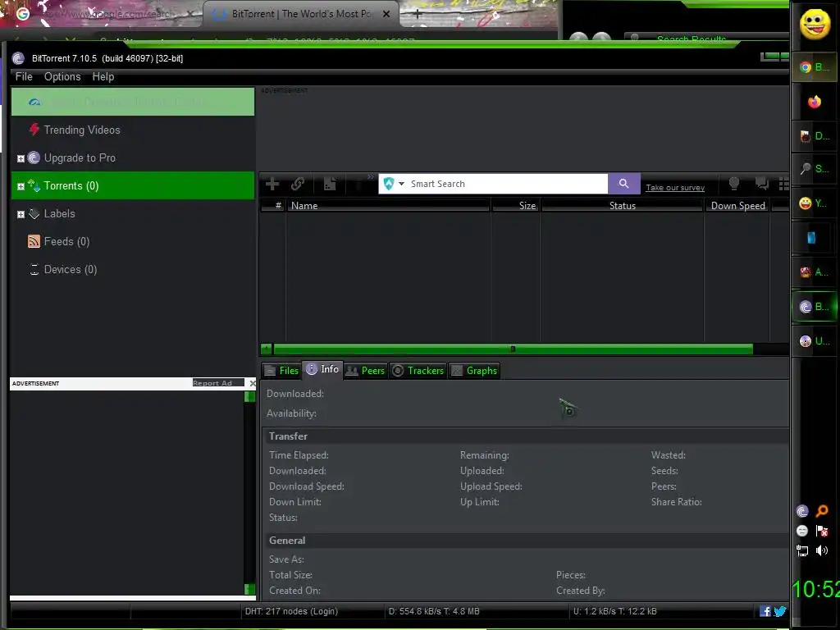Click the Chrome taskbar button
This screenshot has height=630, width=840.
pyautogui.click(x=815, y=67)
